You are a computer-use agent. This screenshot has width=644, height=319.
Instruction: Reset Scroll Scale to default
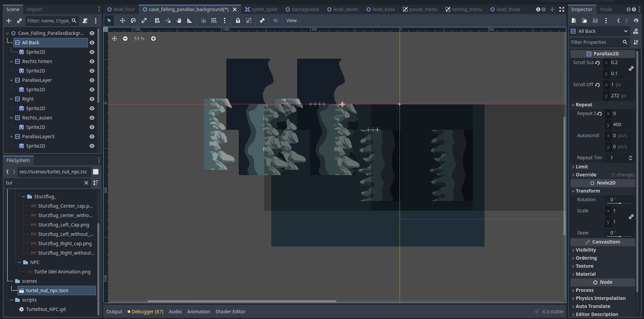coord(598,63)
